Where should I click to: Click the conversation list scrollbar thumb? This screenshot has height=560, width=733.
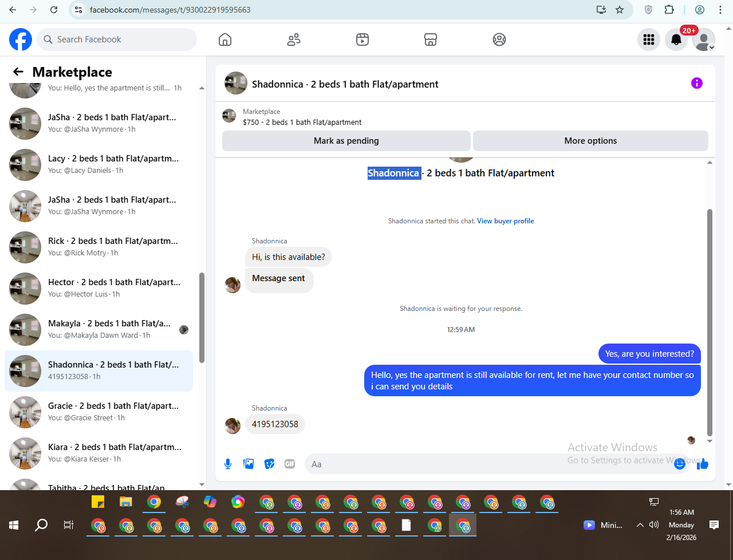[x=202, y=318]
